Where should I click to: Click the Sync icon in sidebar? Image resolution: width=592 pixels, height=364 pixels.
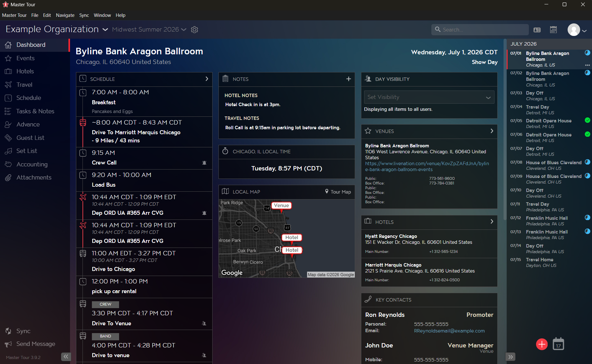(8, 331)
